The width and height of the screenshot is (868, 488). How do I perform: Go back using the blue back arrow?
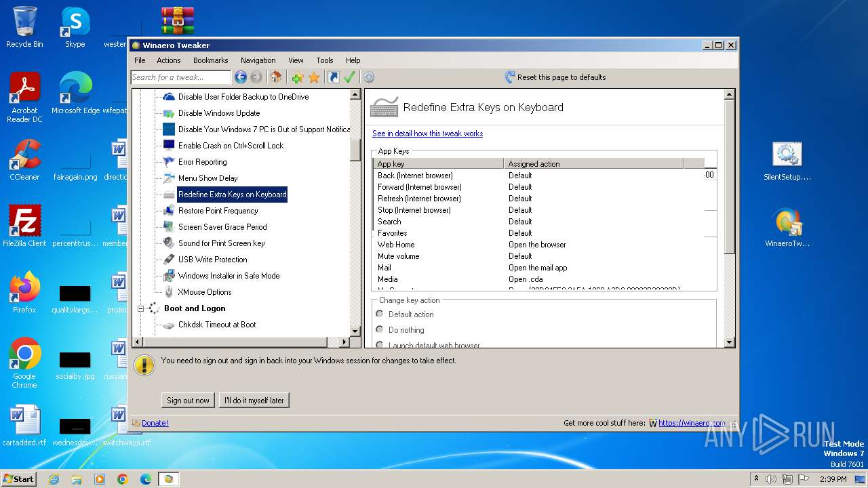(241, 77)
